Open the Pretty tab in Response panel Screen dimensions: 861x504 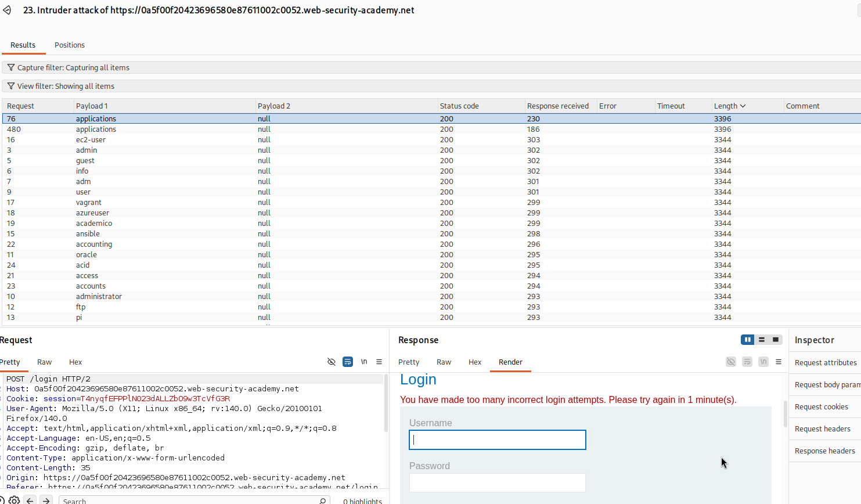409,362
